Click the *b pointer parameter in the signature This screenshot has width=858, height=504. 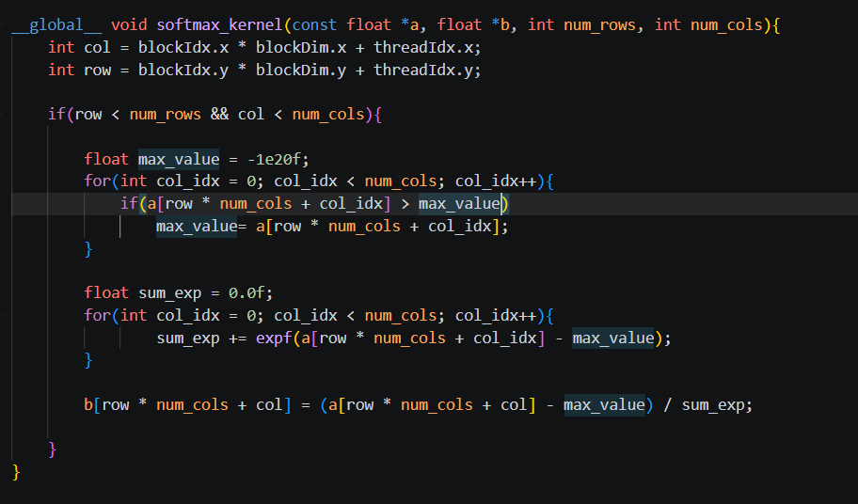500,25
